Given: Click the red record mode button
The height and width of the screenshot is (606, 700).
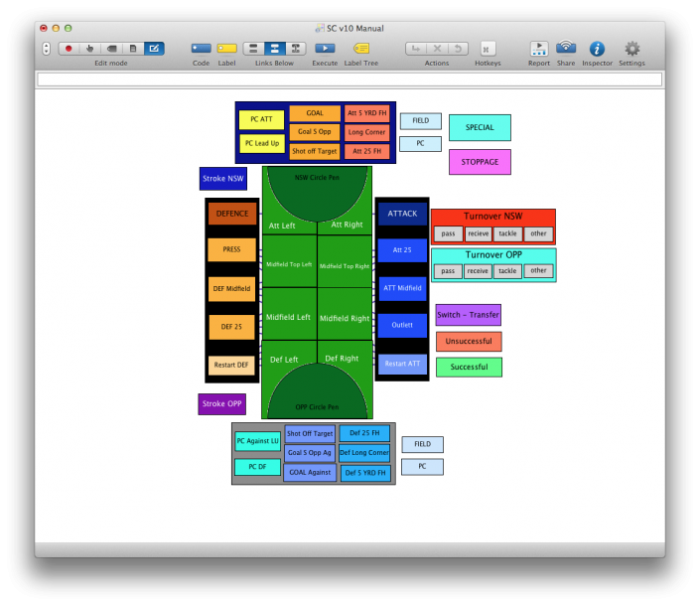Looking at the screenshot, I should click(x=69, y=48).
